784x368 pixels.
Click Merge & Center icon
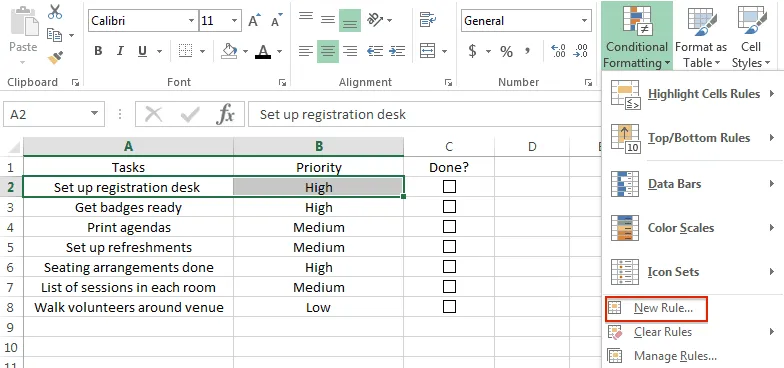(x=428, y=51)
